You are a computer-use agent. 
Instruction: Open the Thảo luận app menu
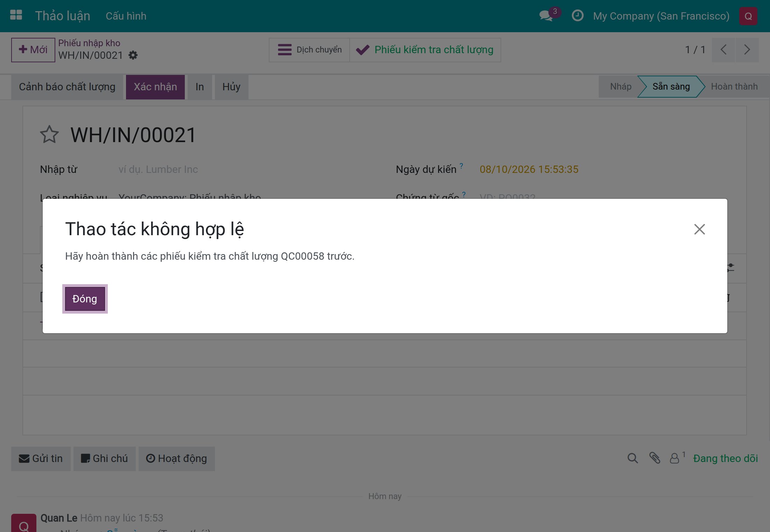point(63,16)
